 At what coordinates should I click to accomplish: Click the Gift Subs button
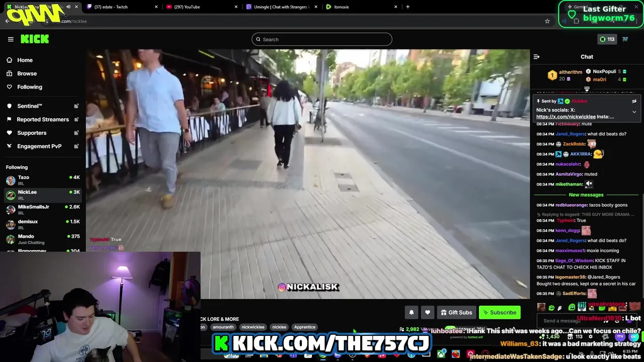click(456, 312)
